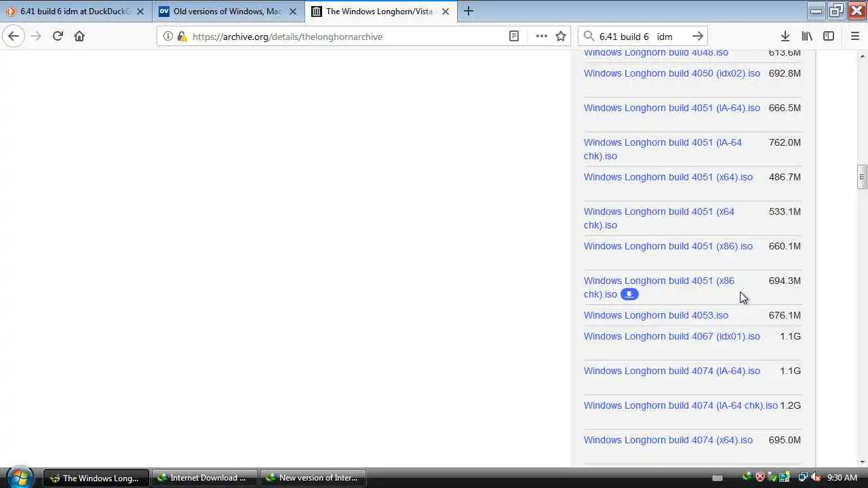Image resolution: width=868 pixels, height=488 pixels.
Task: Download Windows Longhorn build 4053.iso
Action: pos(656,315)
